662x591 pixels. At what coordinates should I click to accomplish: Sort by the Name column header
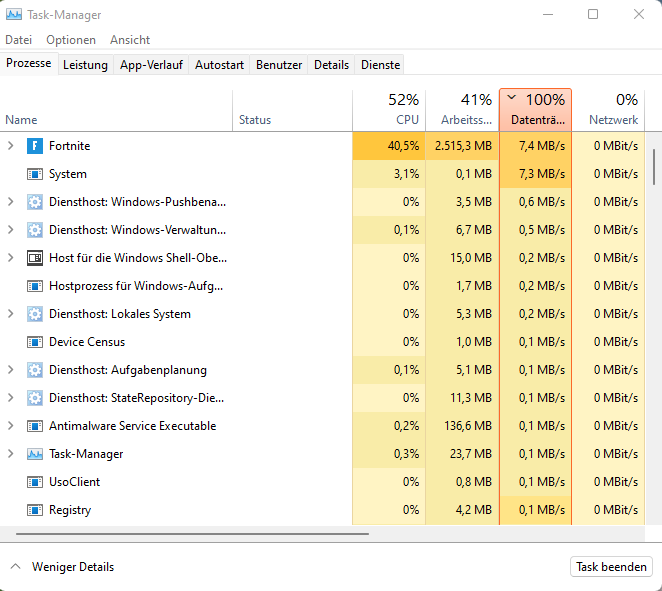(x=116, y=111)
